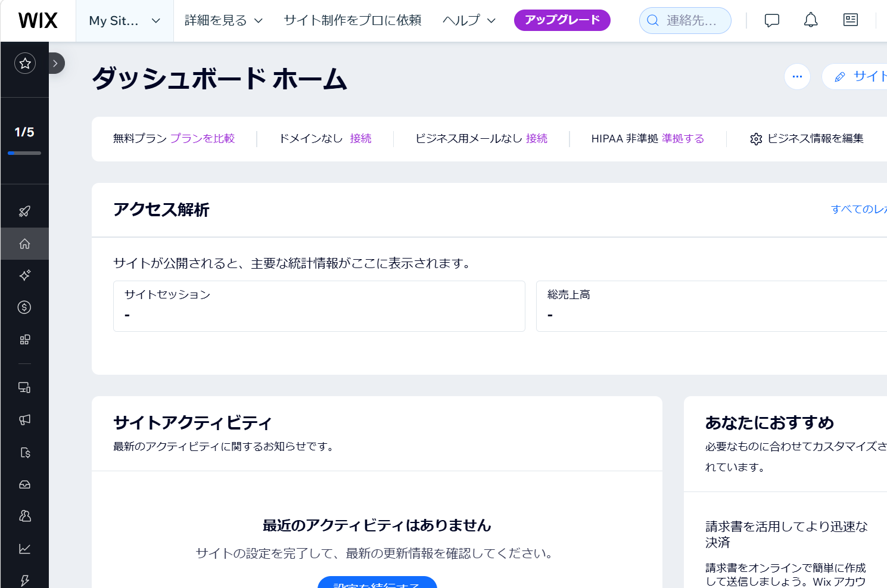Click the アップグレード button
Viewport: 887px width, 588px height.
(562, 20)
